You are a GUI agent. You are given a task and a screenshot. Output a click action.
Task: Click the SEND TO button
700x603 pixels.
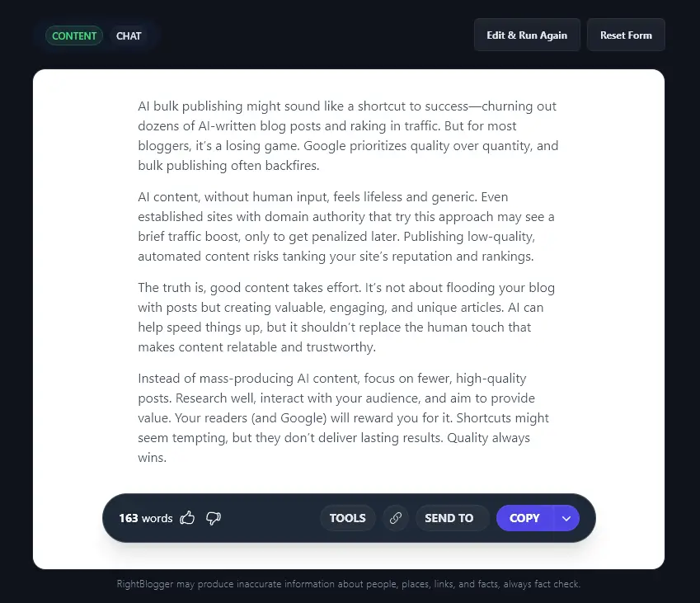[x=449, y=517]
